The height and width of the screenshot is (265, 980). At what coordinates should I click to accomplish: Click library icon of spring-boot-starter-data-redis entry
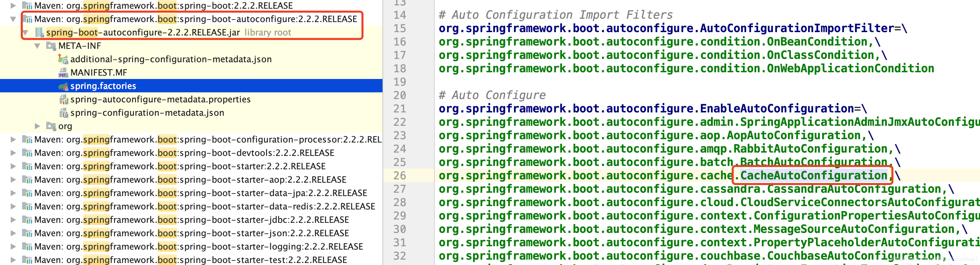tap(27, 206)
